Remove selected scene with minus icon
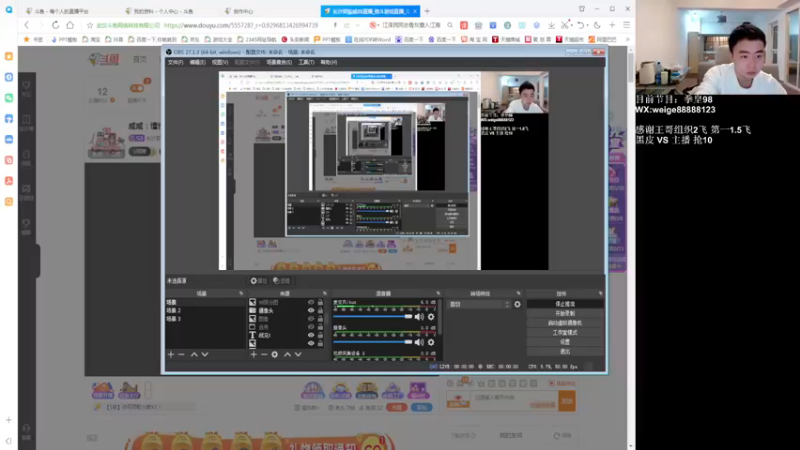The width and height of the screenshot is (800, 450). coord(181,354)
